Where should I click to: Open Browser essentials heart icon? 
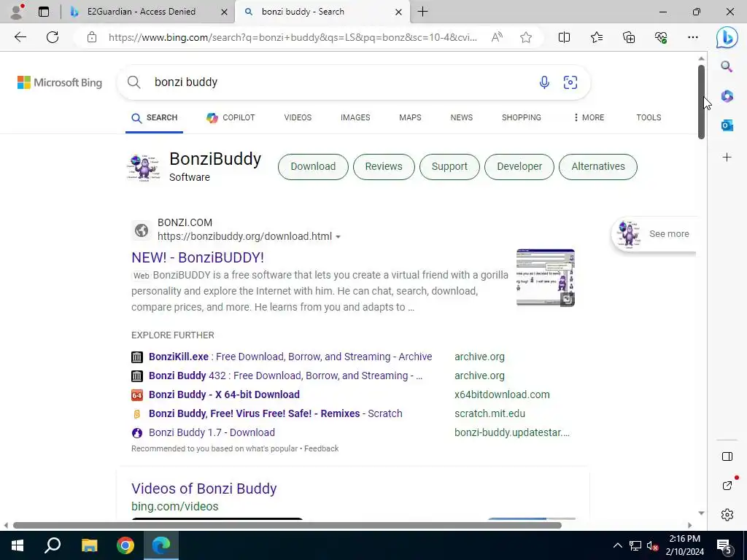pyautogui.click(x=661, y=37)
